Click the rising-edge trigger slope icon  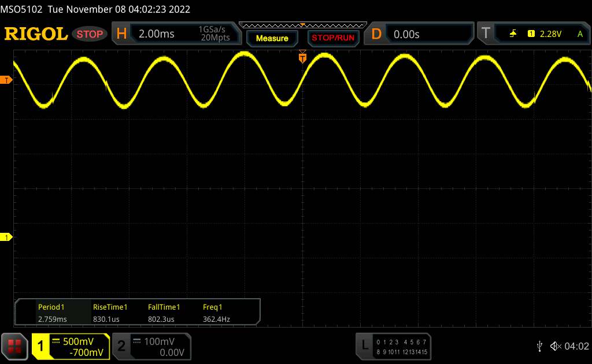[x=513, y=34]
